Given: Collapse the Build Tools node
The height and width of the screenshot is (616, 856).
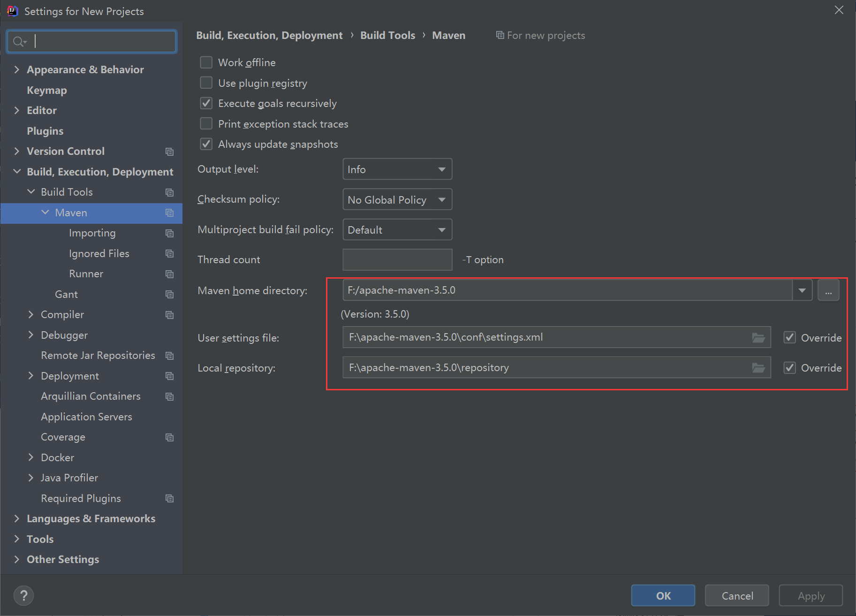Looking at the screenshot, I should [31, 192].
